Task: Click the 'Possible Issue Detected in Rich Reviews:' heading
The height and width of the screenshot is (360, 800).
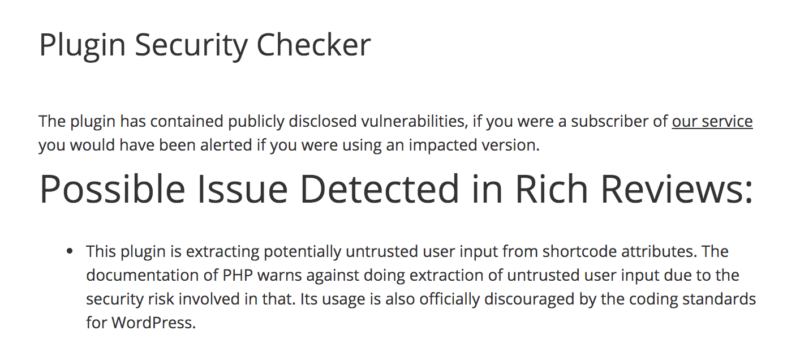Action: coord(396,189)
